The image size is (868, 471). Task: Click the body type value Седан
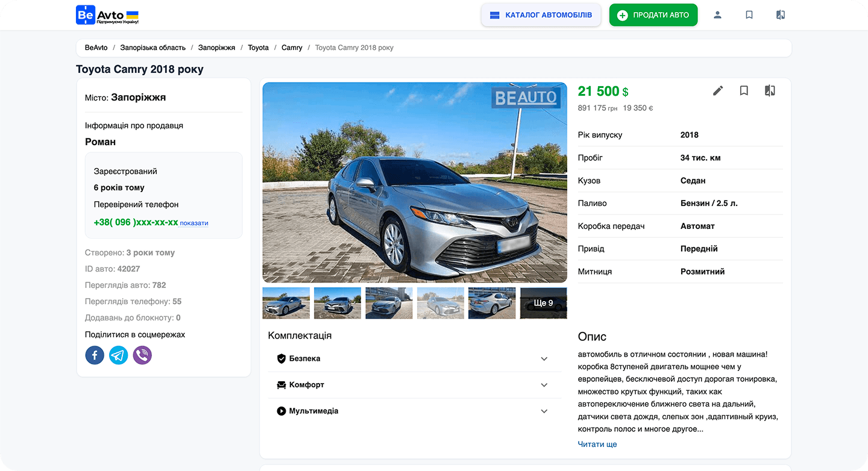point(693,181)
